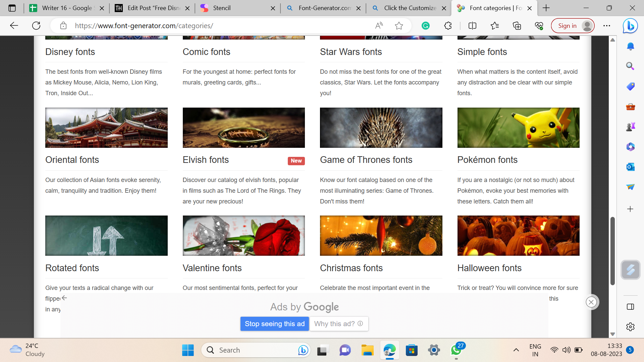Viewport: 644px width, 362px height.
Task: Open Microsoft 365 sidebar icon
Action: point(630,147)
